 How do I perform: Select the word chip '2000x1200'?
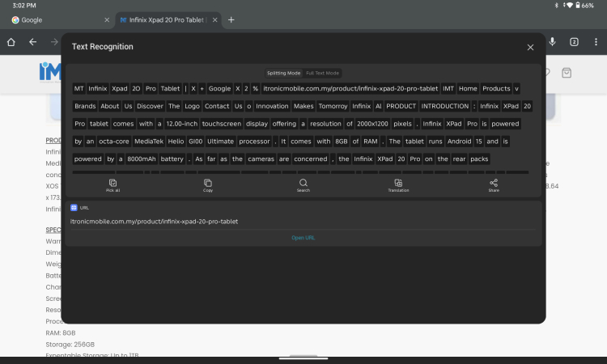point(372,124)
